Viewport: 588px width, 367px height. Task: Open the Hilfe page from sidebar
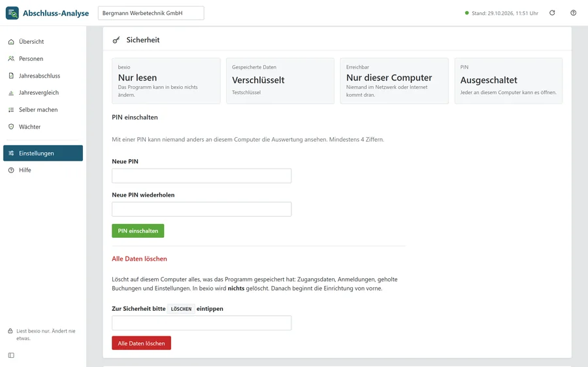point(43,170)
